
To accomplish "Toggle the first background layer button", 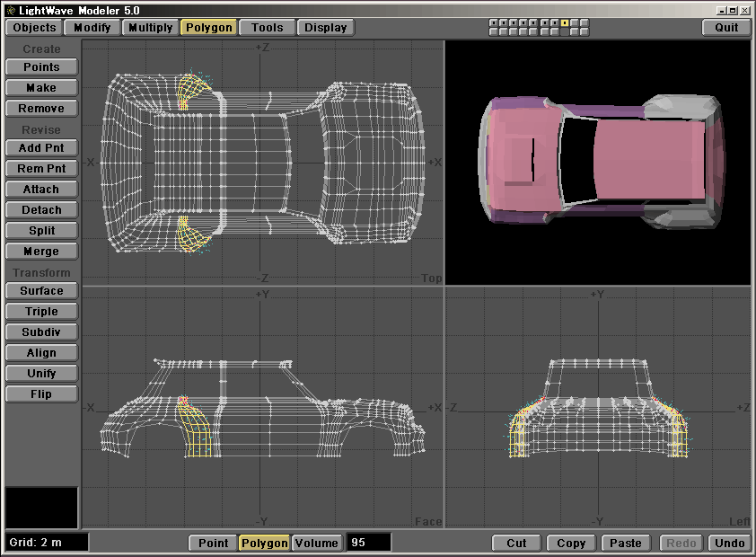I will (x=493, y=32).
